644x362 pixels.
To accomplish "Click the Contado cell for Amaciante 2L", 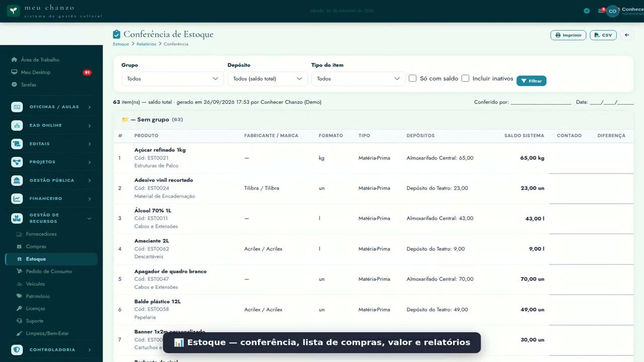I will 569,249.
